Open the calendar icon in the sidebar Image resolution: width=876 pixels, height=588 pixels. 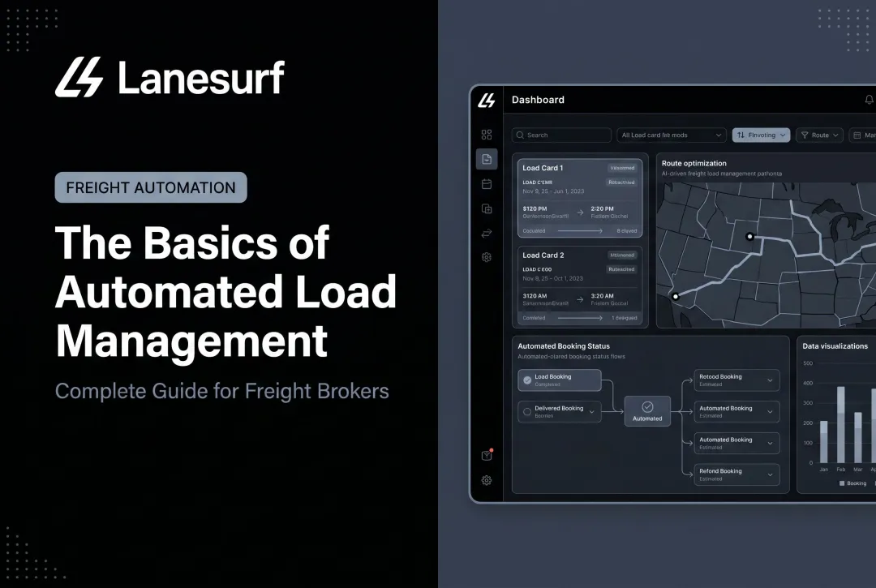[487, 184]
